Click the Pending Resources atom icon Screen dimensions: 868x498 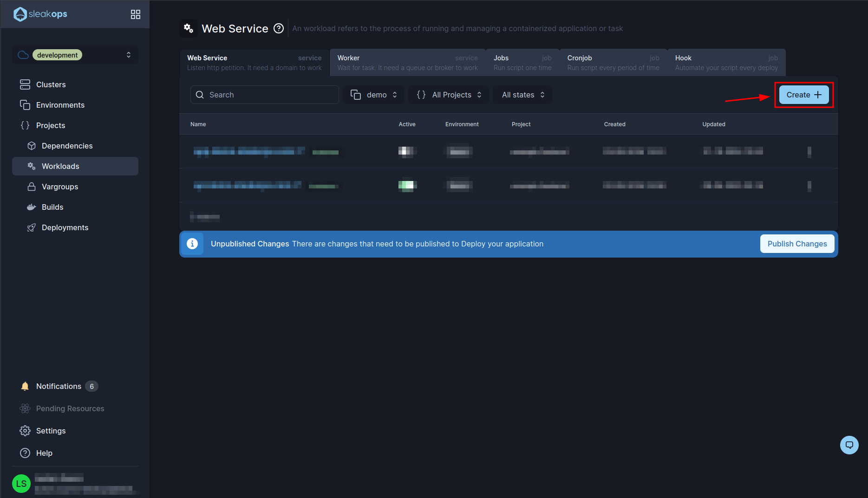pyautogui.click(x=25, y=408)
